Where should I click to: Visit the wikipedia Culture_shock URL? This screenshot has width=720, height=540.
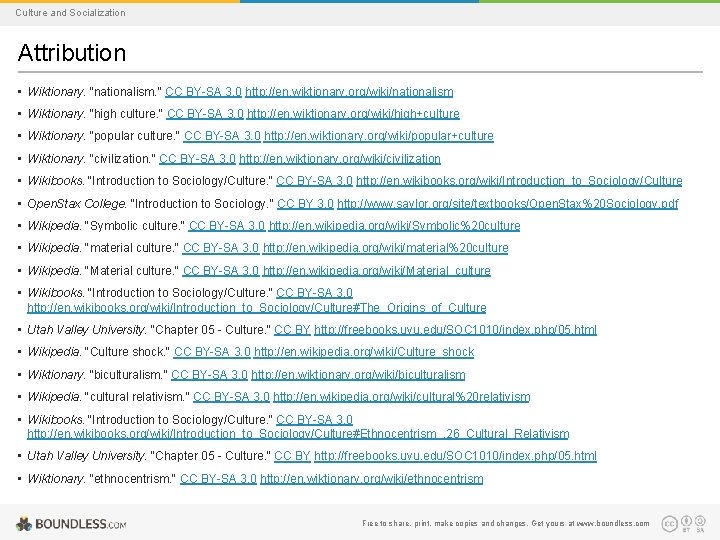pyautogui.click(x=364, y=352)
